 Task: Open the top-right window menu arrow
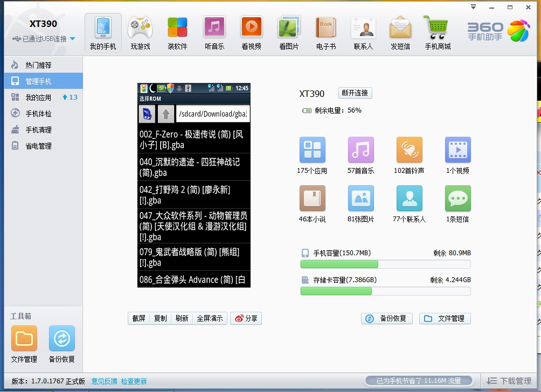tap(473, 7)
